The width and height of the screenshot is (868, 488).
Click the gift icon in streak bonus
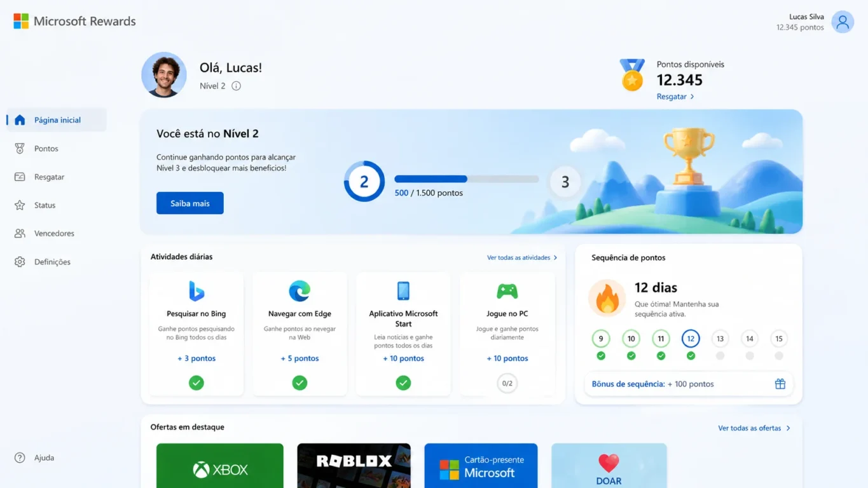coord(780,384)
